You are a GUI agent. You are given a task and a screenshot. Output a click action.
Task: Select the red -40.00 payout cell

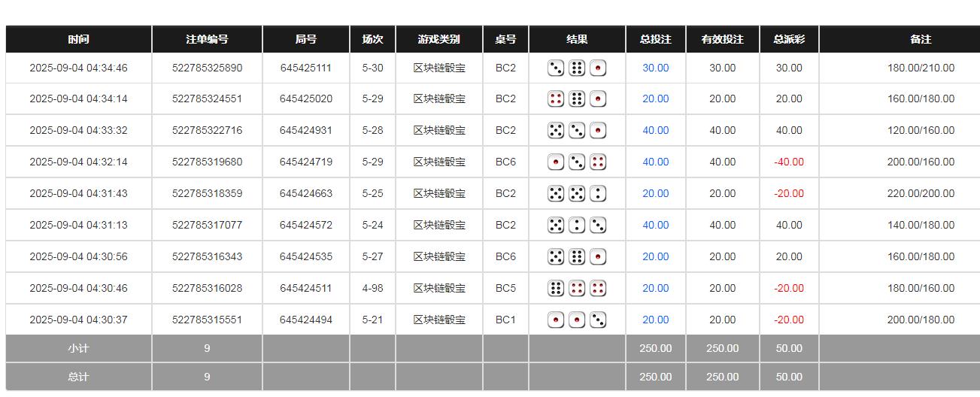[x=789, y=162]
